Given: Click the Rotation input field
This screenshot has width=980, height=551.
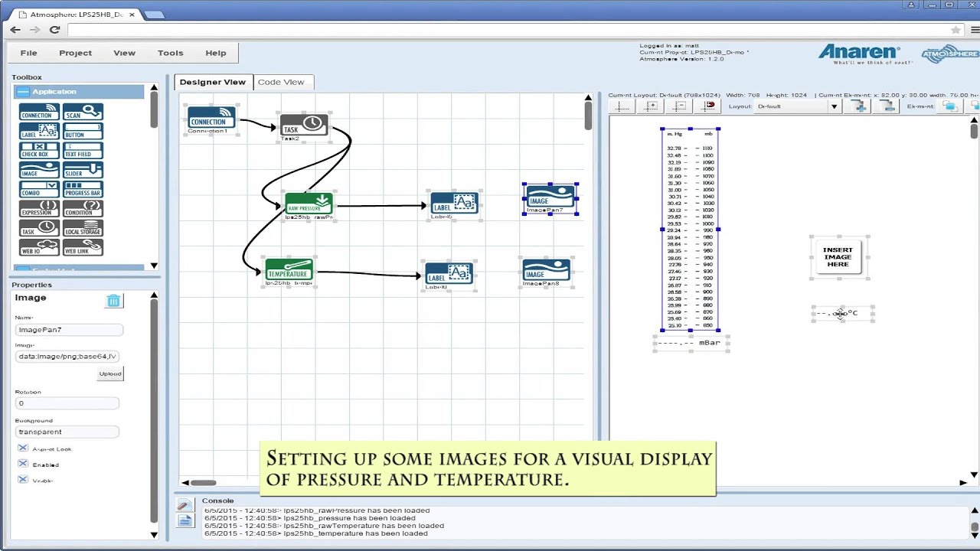Looking at the screenshot, I should pos(67,403).
